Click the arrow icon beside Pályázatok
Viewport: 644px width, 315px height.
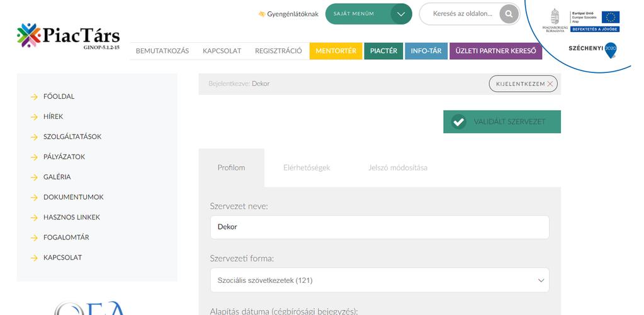click(x=34, y=157)
